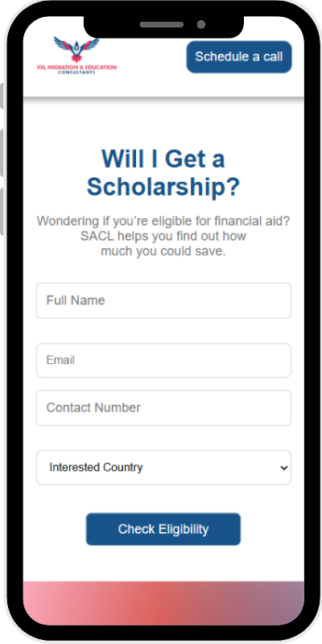This screenshot has height=644, width=322.
Task: Submit the form with Check Eligibility
Action: click(163, 529)
